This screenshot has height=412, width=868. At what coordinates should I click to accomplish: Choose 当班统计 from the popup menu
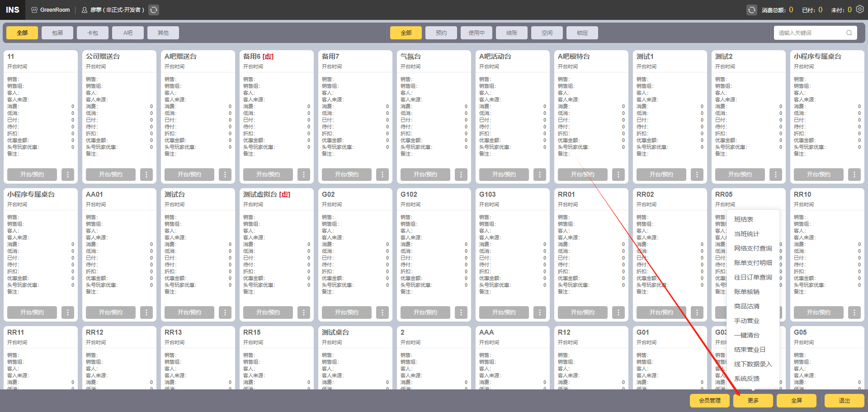(753, 234)
